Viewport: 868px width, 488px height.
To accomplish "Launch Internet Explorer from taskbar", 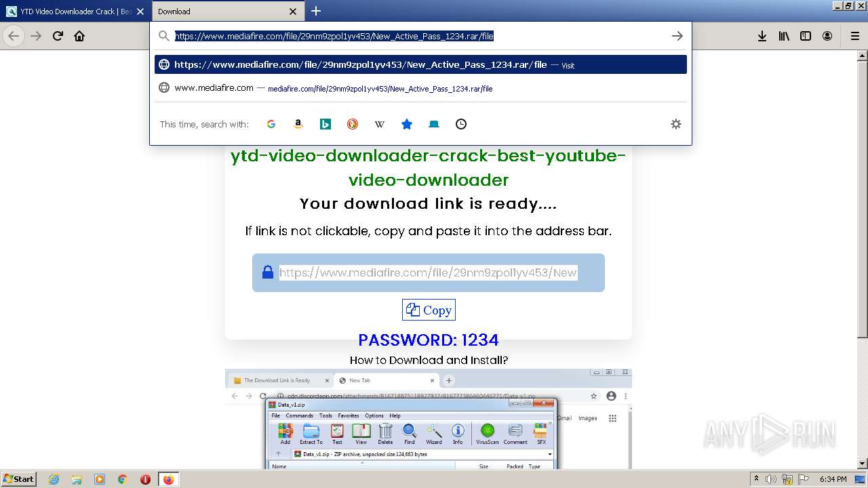I will (x=54, y=479).
